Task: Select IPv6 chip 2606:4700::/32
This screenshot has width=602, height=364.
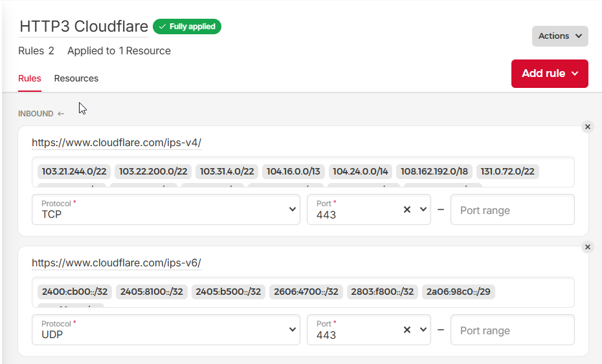Action: pos(306,292)
